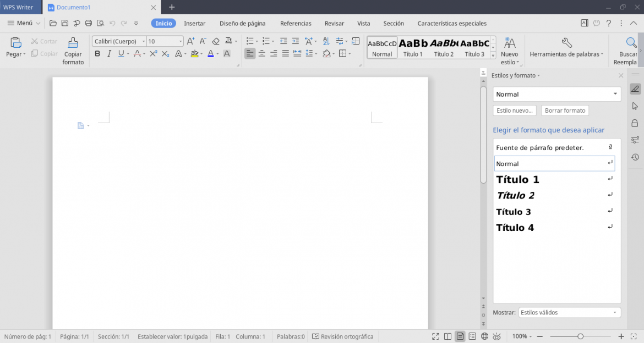
Task: Select Título 2 in styles list
Action: 554,195
